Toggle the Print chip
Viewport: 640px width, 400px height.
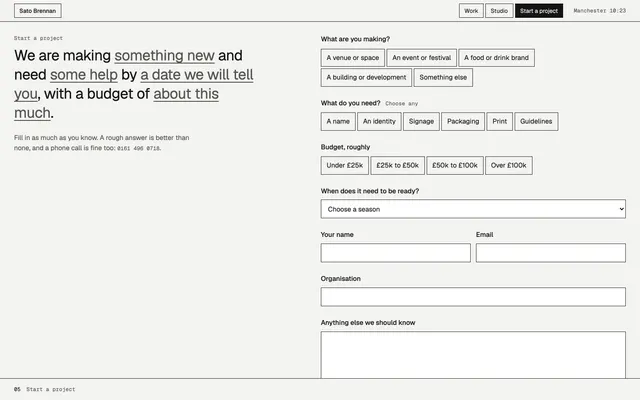(500, 122)
